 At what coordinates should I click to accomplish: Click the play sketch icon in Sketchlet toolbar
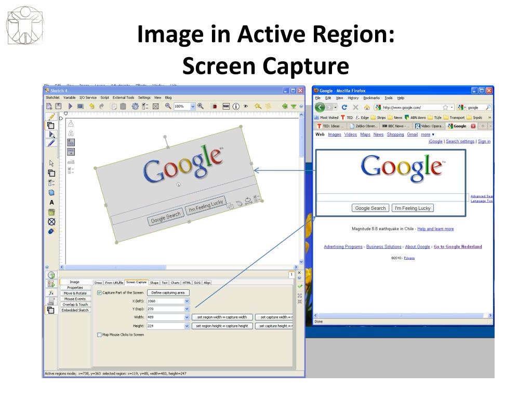click(70, 107)
